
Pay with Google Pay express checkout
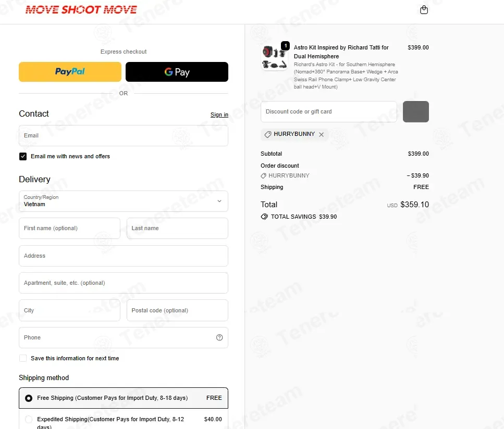coord(177,72)
